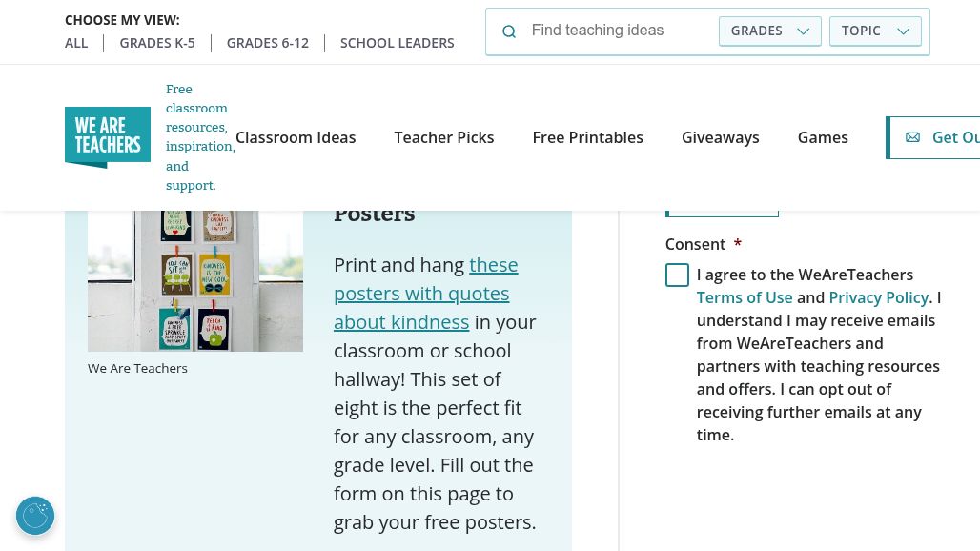Click the search magnifier icon
The height and width of the screenshot is (551, 980).
pyautogui.click(x=509, y=31)
